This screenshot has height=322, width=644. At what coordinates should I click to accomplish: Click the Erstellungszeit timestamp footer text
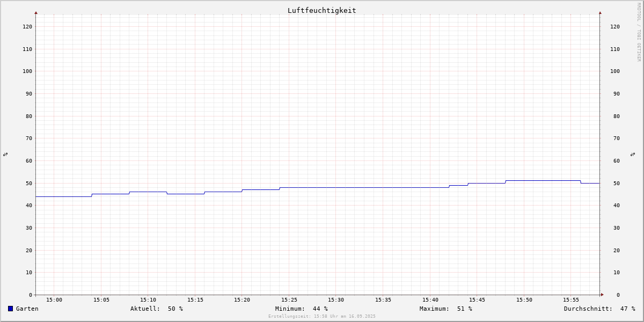tap(322, 316)
